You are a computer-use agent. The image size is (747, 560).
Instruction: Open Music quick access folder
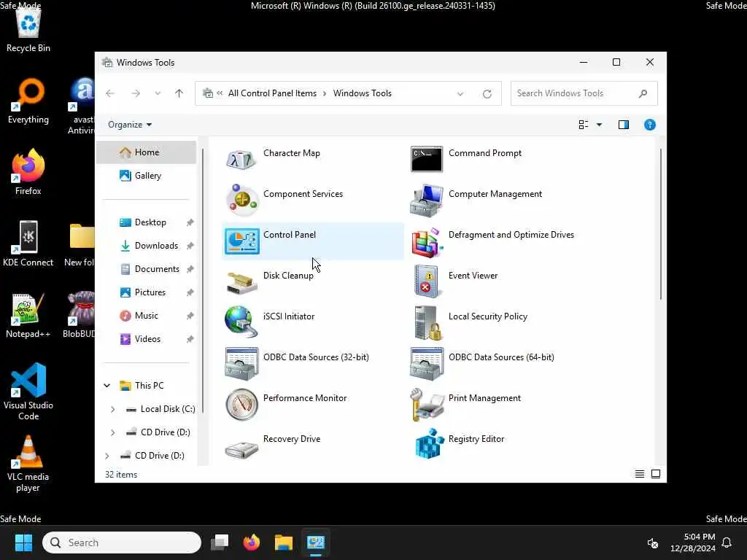[146, 316]
